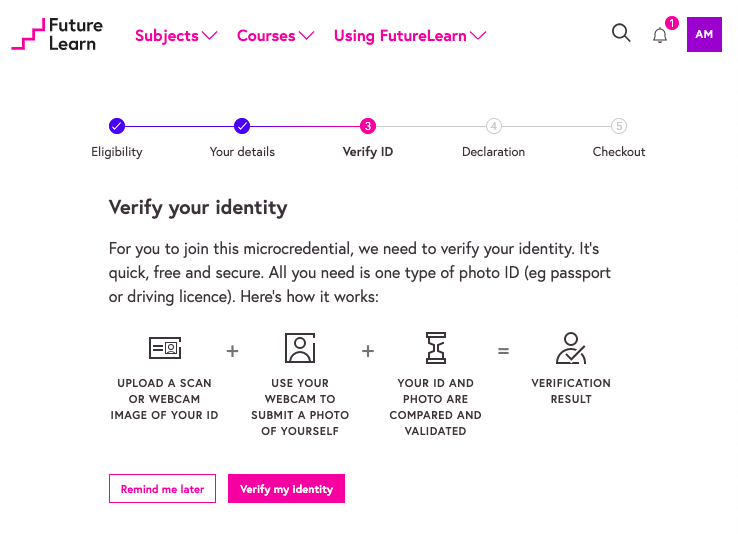738x534 pixels.
Task: Jump to Declaration step 4
Action: point(494,126)
